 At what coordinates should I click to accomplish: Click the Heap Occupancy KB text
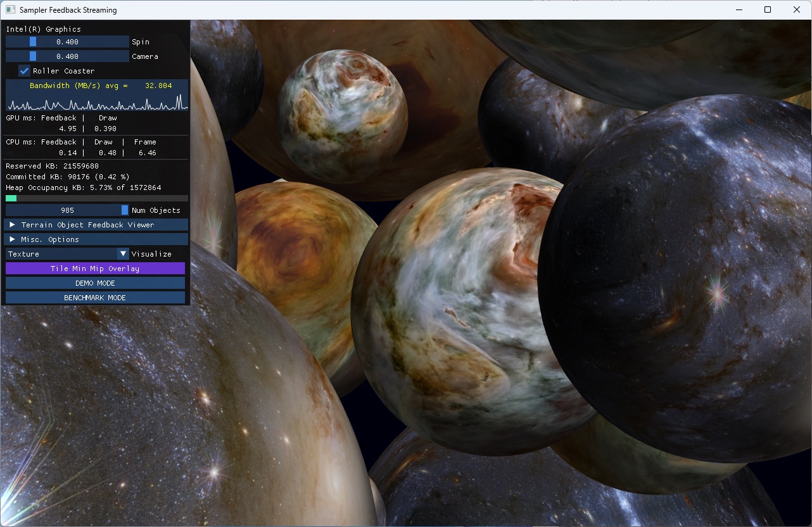(84, 188)
